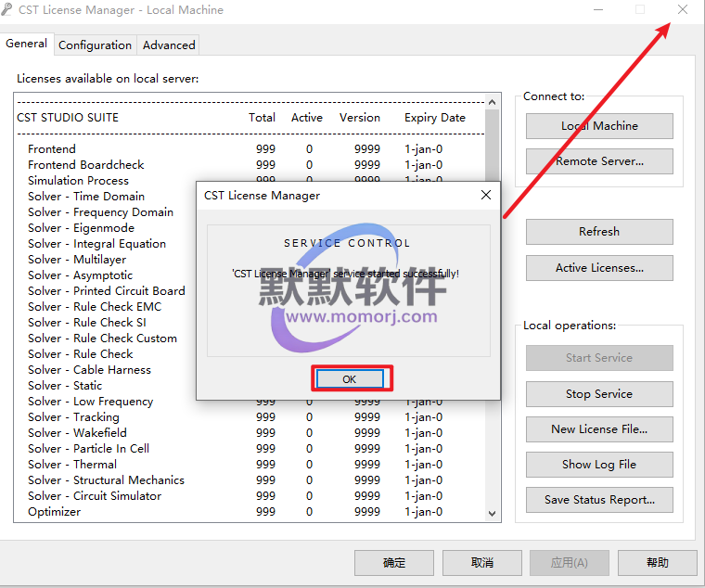Select the Frontend license row

[52, 148]
